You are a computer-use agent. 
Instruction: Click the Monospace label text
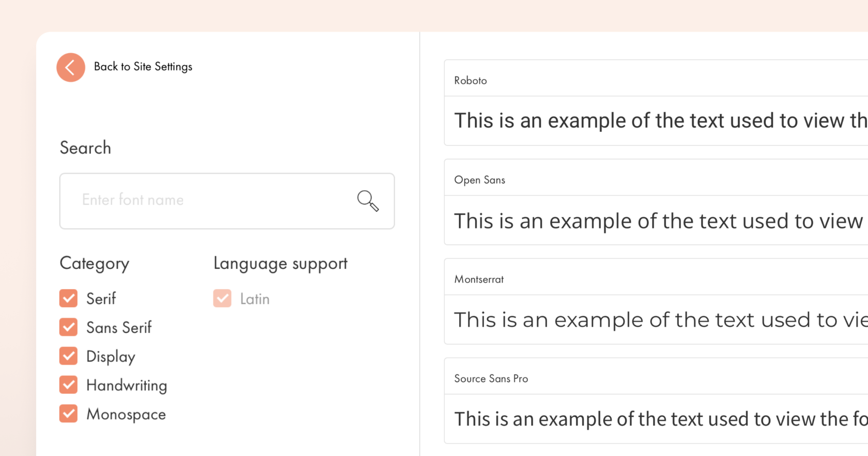click(x=126, y=414)
